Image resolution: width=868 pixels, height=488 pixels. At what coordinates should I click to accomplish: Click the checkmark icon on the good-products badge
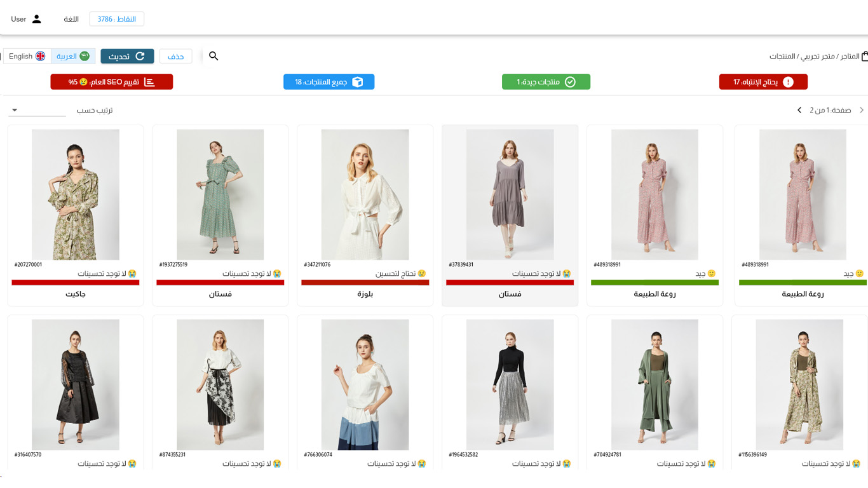[570, 82]
